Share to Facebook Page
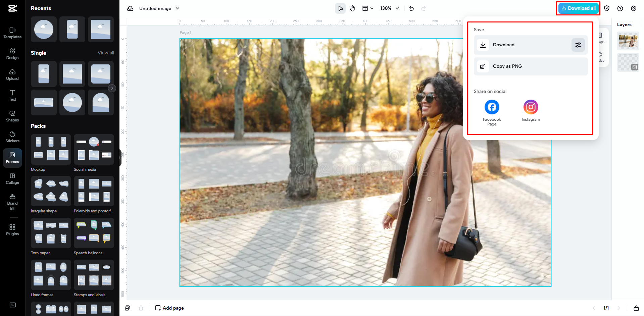 coord(492,113)
